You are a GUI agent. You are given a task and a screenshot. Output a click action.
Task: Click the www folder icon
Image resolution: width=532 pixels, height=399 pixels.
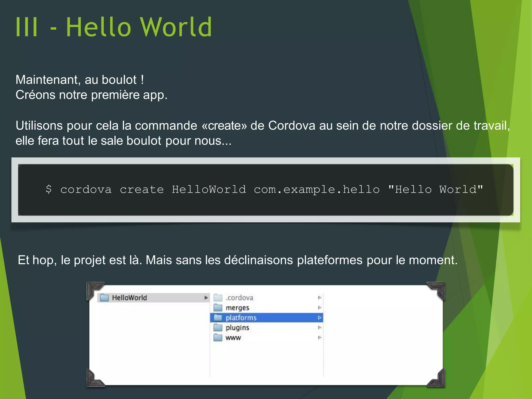pos(218,337)
